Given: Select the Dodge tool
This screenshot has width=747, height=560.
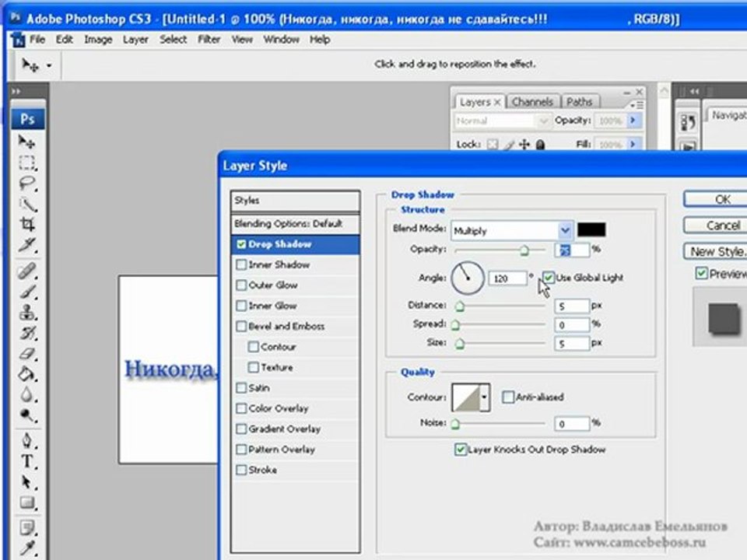Looking at the screenshot, I should coord(27,415).
